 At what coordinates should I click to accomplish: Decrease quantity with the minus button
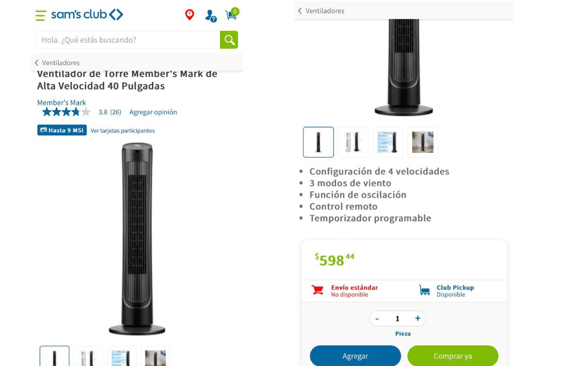(x=377, y=319)
